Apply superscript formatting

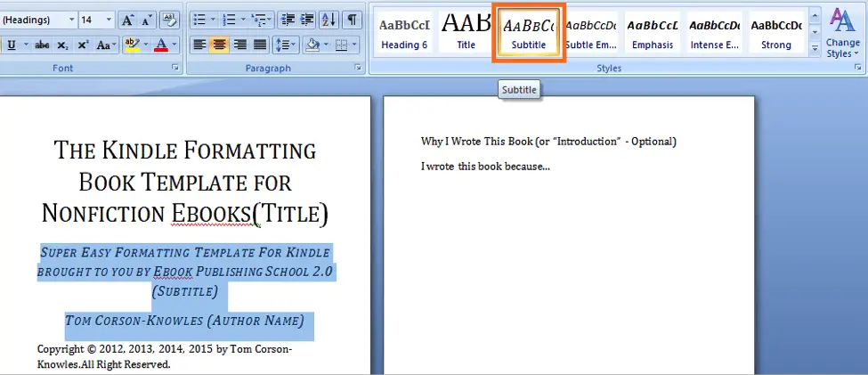point(83,45)
